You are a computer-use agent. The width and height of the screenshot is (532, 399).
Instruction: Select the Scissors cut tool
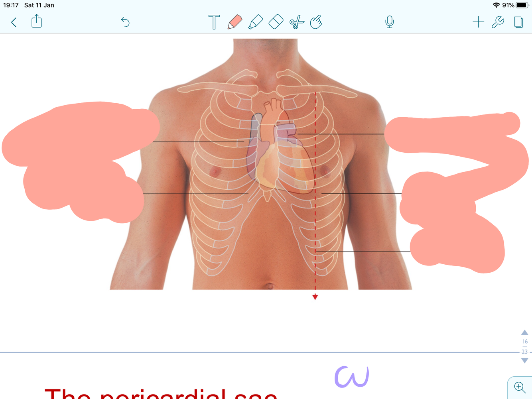click(297, 22)
